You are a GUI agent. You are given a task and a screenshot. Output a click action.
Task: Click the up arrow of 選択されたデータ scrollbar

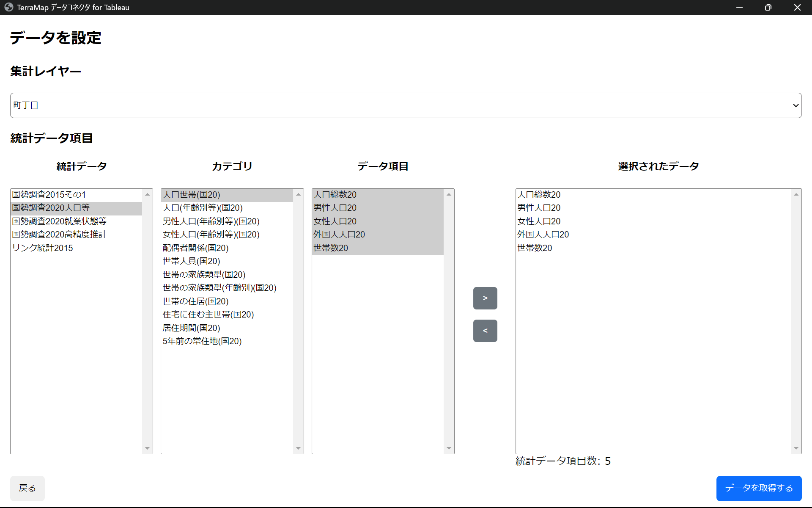pos(796,194)
